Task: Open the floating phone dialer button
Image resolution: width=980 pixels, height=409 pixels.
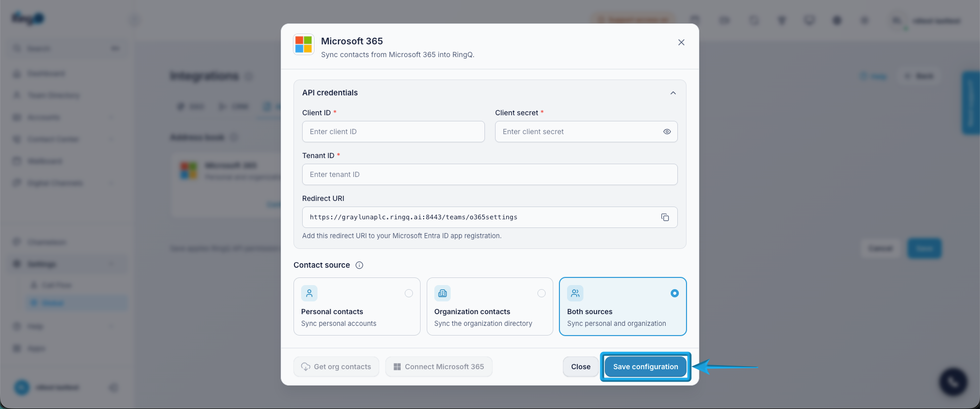Action: pyautogui.click(x=953, y=381)
